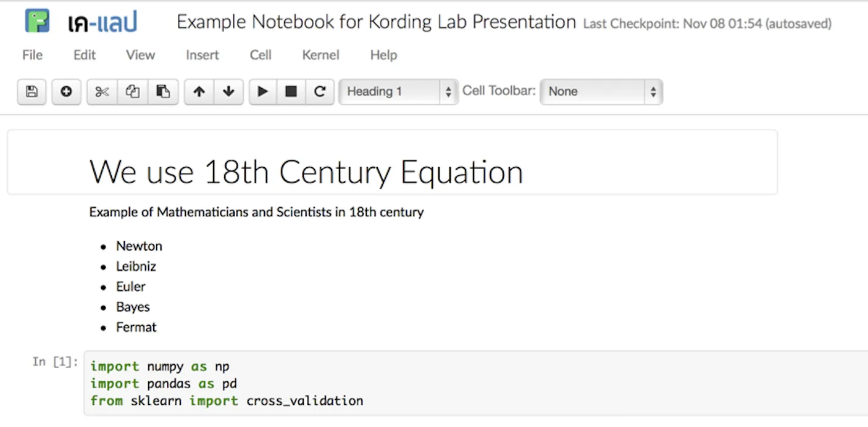Stop kernel execution with square icon

point(291,92)
